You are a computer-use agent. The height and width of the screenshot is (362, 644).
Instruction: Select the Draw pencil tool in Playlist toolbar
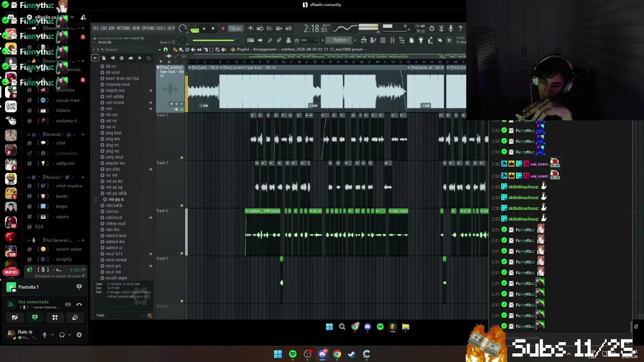point(175,49)
